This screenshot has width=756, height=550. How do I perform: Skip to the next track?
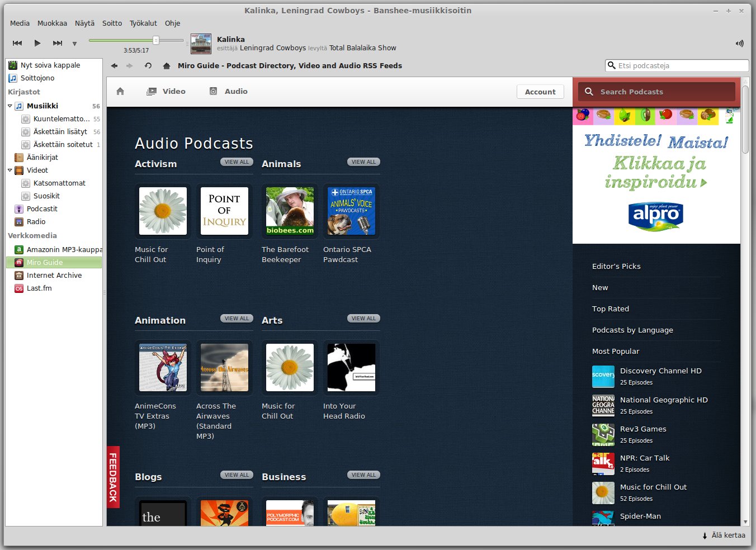pyautogui.click(x=57, y=43)
